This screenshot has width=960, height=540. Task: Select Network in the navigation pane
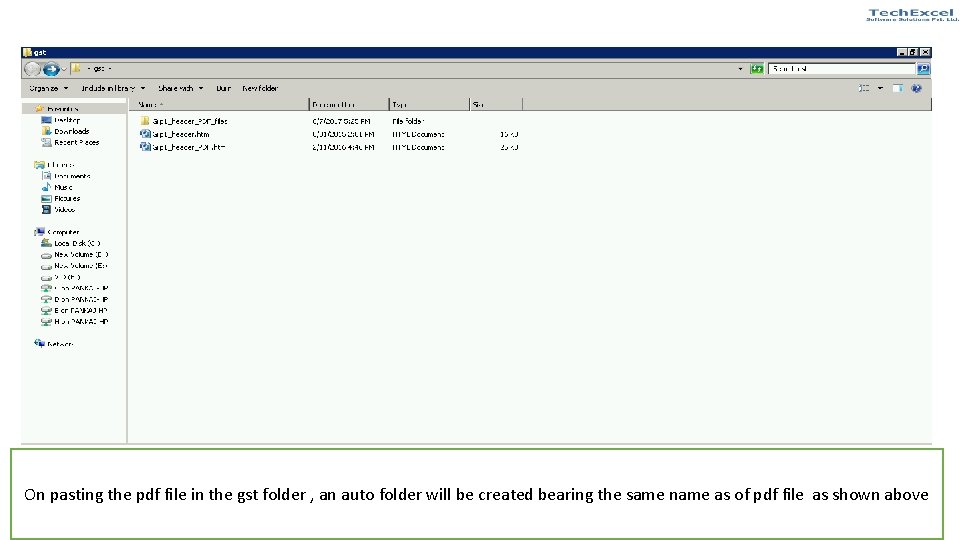[60, 344]
